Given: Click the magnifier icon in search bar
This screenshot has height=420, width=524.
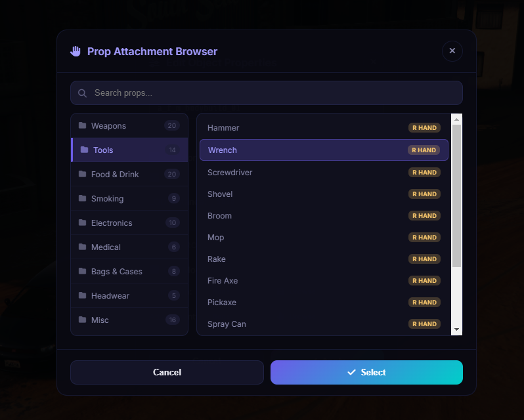Looking at the screenshot, I should coord(82,93).
